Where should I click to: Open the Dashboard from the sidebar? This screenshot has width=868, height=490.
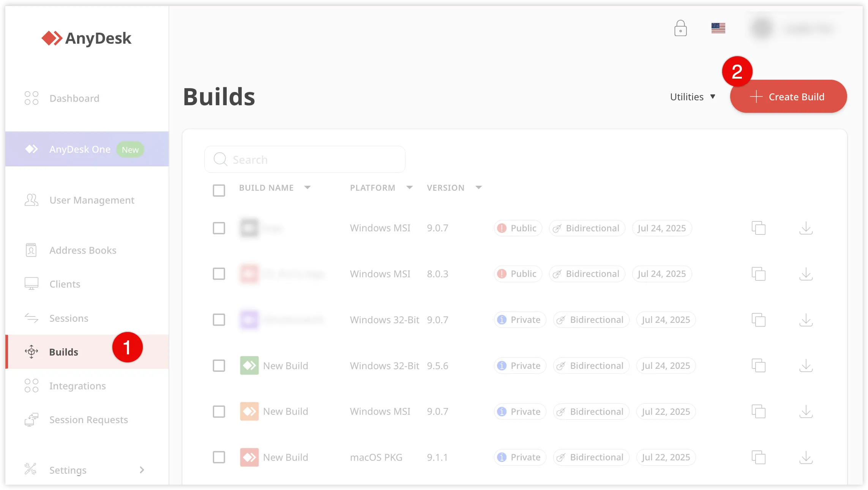tap(74, 98)
